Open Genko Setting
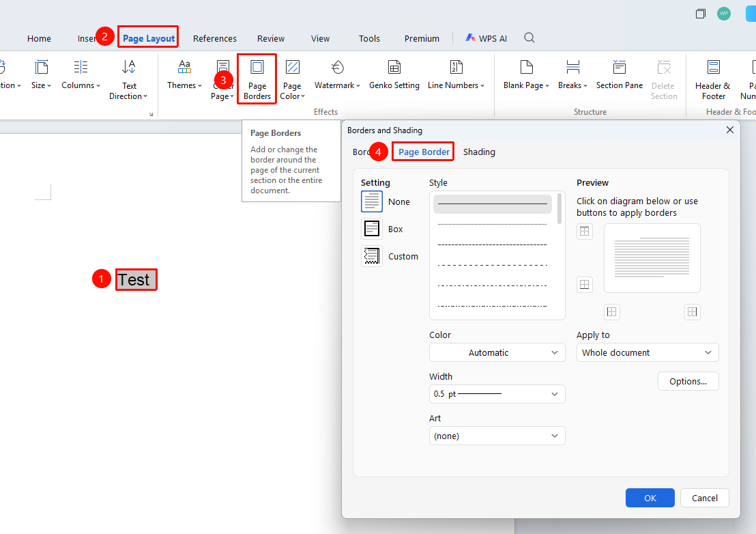 pos(394,74)
